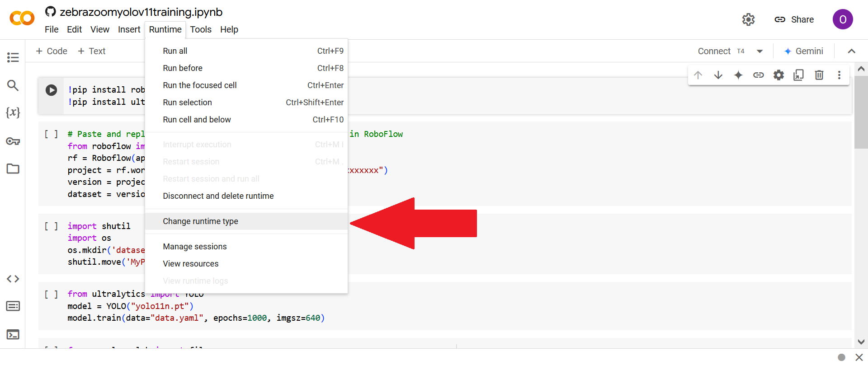
Task: Open the secrets key icon
Action: coord(13,141)
